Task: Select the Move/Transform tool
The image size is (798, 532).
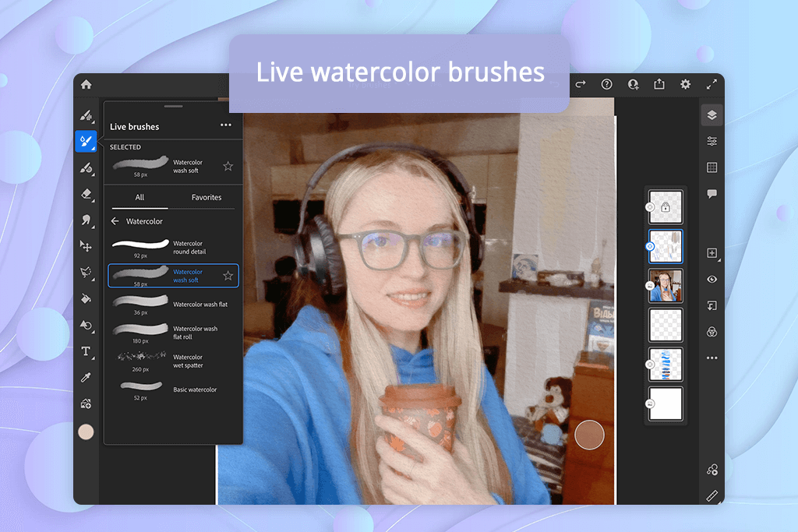Action: [x=86, y=247]
